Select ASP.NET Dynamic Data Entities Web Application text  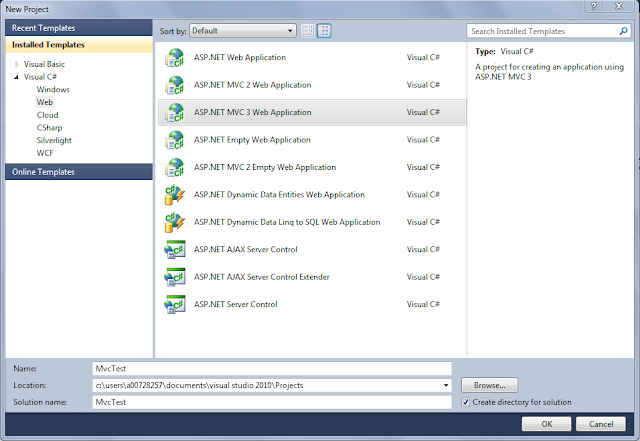(279, 195)
